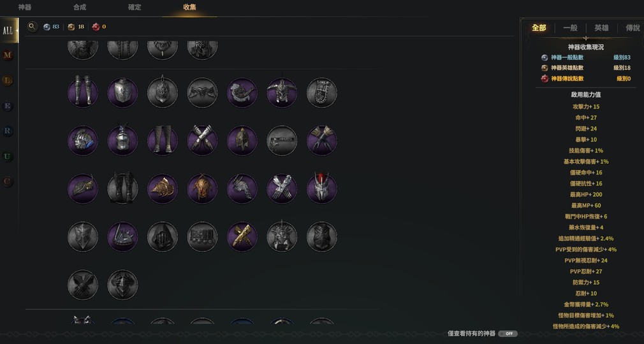Screen dimensions: 644x344
Task: Select the U category sidebar icon
Action: coord(8,157)
